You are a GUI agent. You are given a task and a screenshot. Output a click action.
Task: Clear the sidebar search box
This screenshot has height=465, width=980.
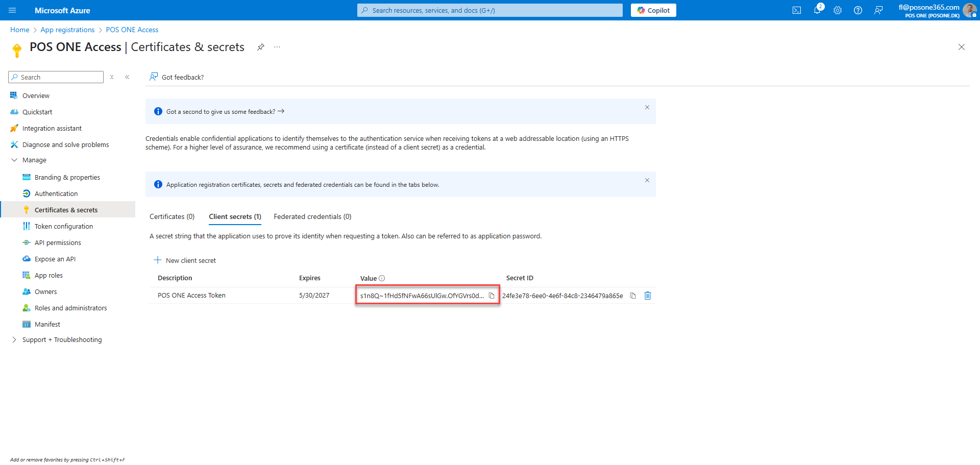[112, 77]
